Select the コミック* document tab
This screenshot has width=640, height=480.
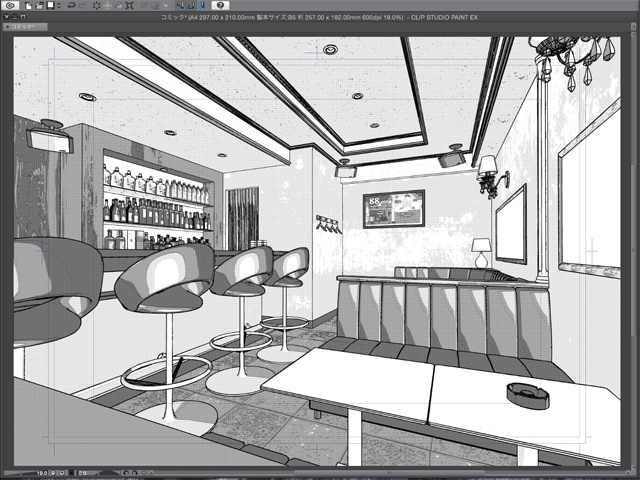coord(25,27)
